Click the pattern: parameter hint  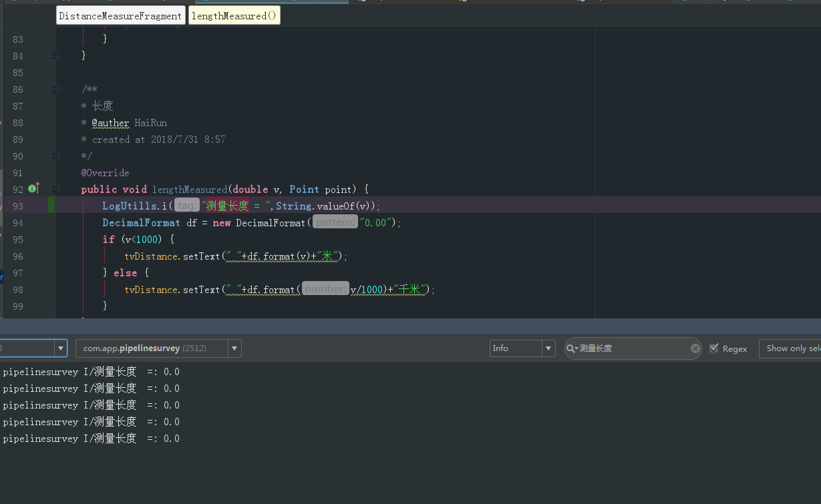click(335, 223)
